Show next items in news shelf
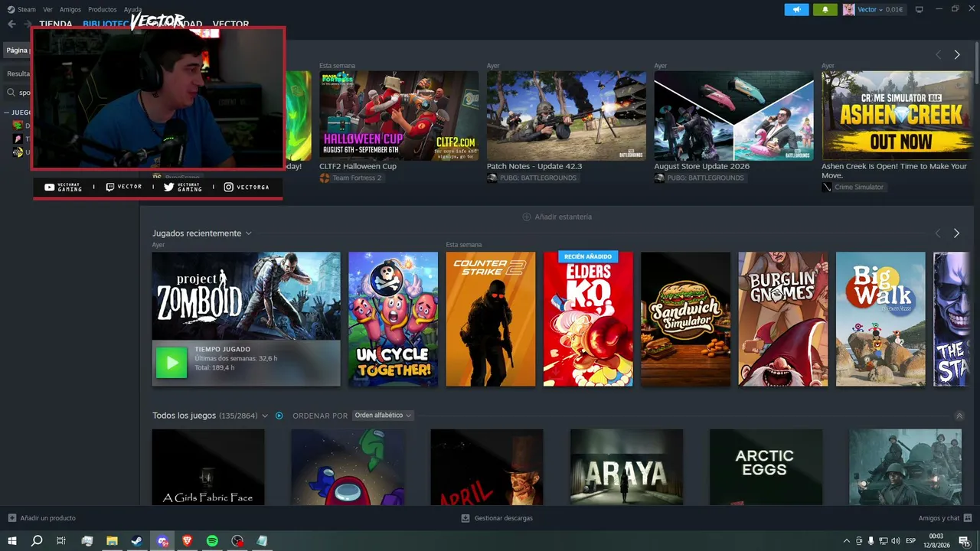 pyautogui.click(x=957, y=54)
